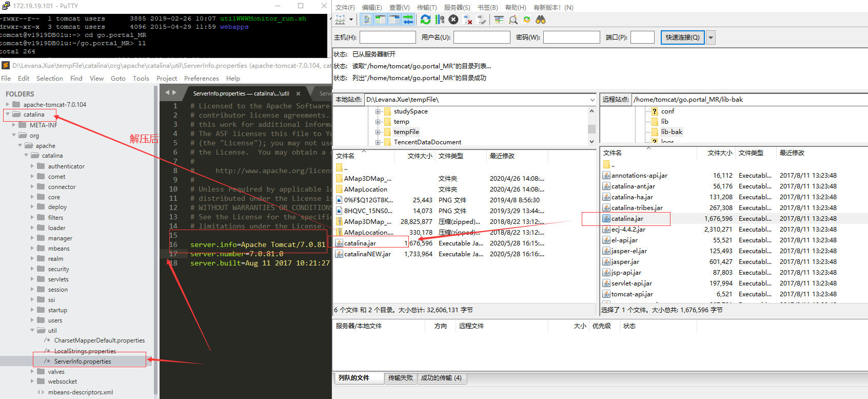Cancel the current operation with the X icon
The height and width of the screenshot is (399, 868).
453,20
